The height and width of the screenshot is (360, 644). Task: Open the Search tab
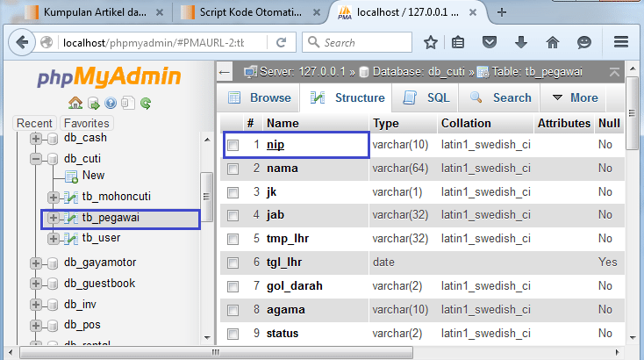click(x=500, y=97)
